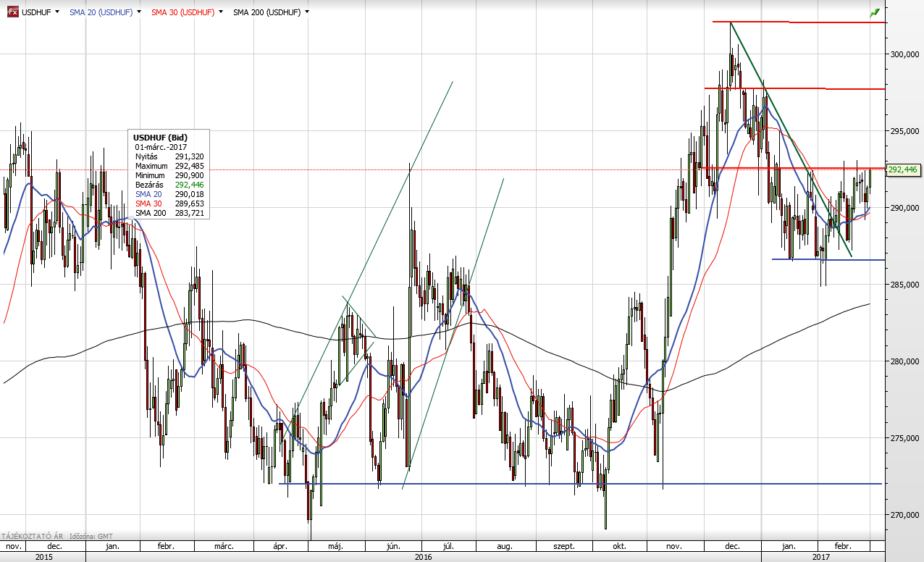Click the date 01-márc.-2017 in info box
924x562 pixels.
(x=161, y=146)
